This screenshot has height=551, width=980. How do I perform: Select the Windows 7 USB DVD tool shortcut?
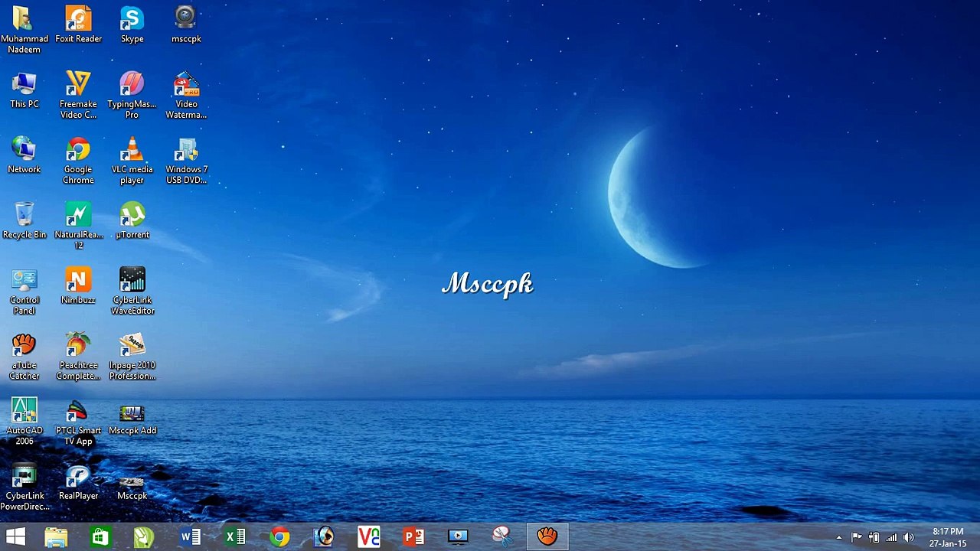click(186, 161)
